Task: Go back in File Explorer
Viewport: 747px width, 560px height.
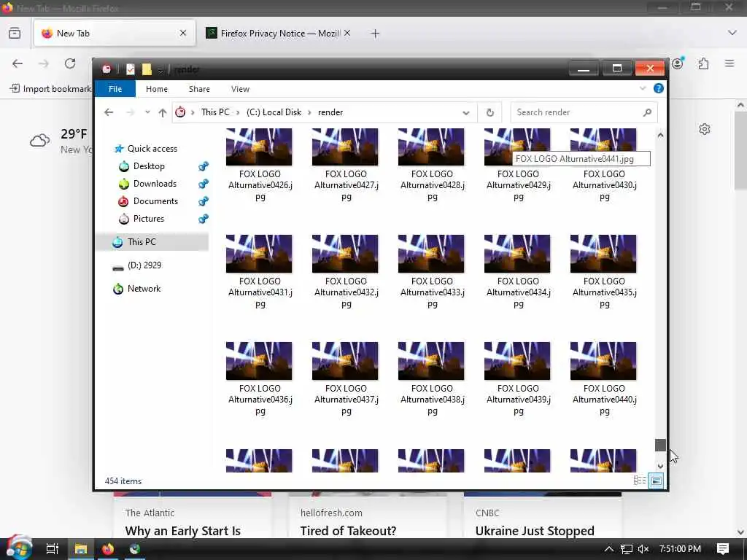Action: coord(109,112)
